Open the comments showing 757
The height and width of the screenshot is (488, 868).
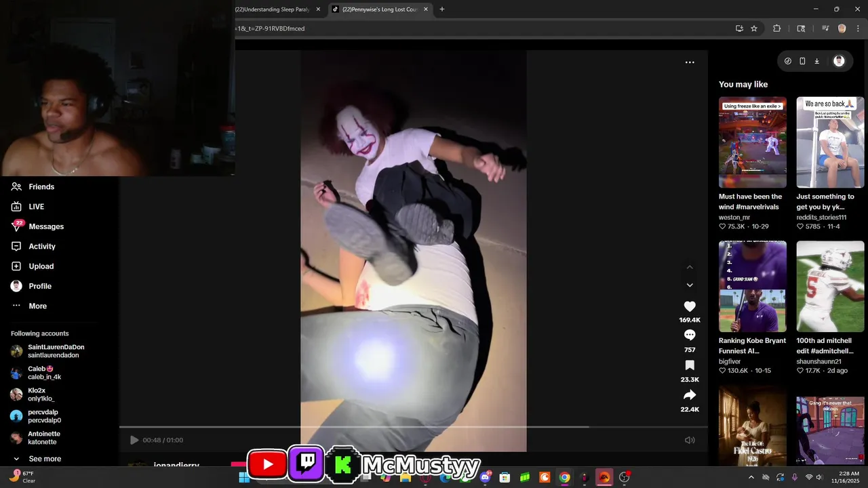(x=690, y=335)
